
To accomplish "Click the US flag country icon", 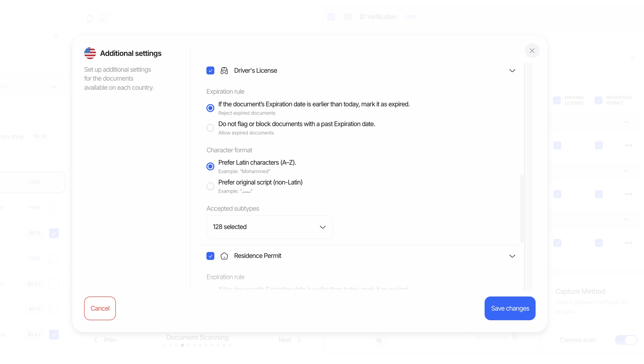I will point(90,53).
